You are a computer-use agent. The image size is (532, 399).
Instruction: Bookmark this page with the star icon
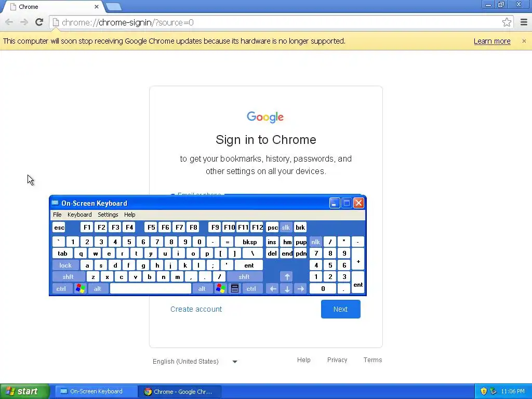(507, 22)
